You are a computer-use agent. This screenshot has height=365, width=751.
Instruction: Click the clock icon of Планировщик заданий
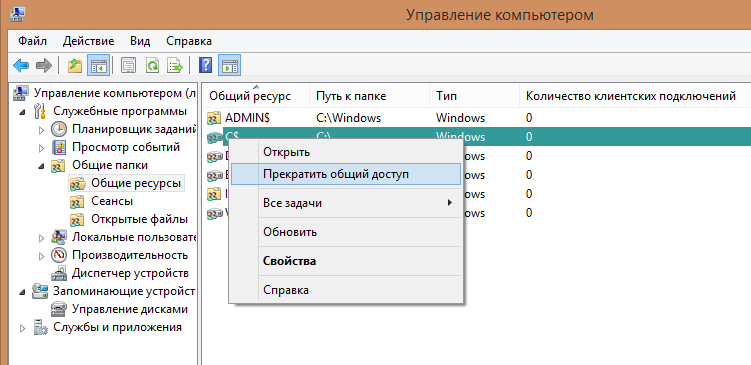(58, 129)
